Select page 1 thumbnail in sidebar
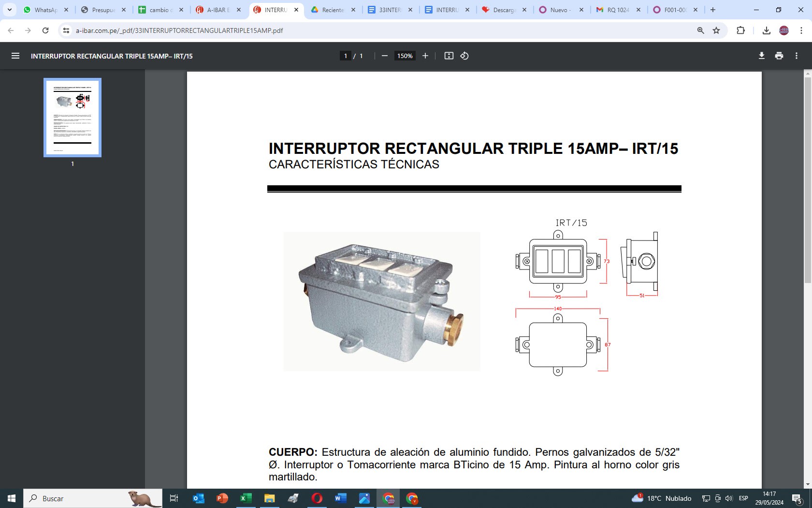Screen dimensions: 812x508 point(72,117)
